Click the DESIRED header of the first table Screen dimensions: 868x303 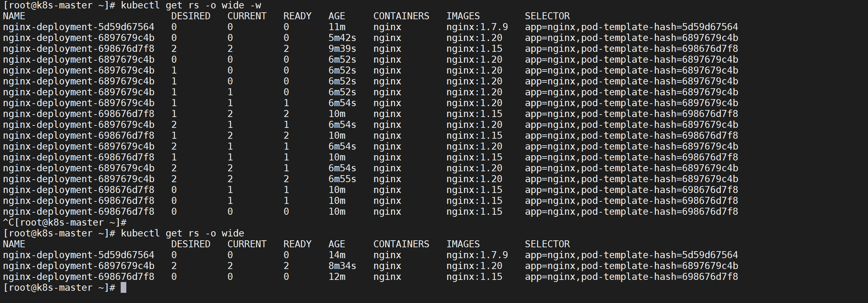click(x=191, y=16)
